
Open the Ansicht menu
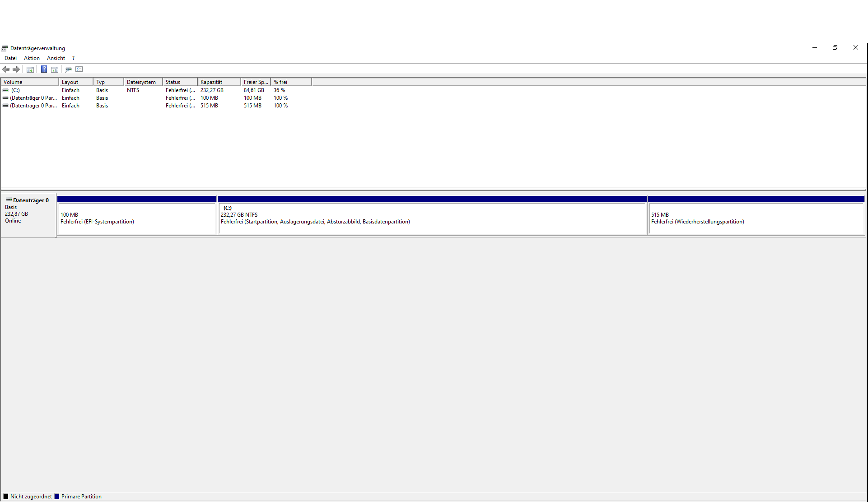point(56,58)
